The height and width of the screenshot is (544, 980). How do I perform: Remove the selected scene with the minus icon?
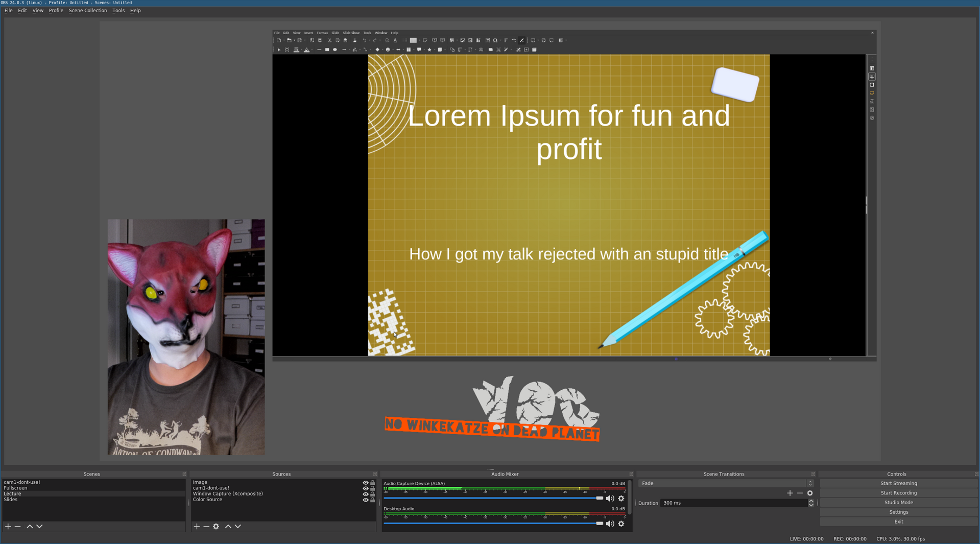[x=18, y=526]
